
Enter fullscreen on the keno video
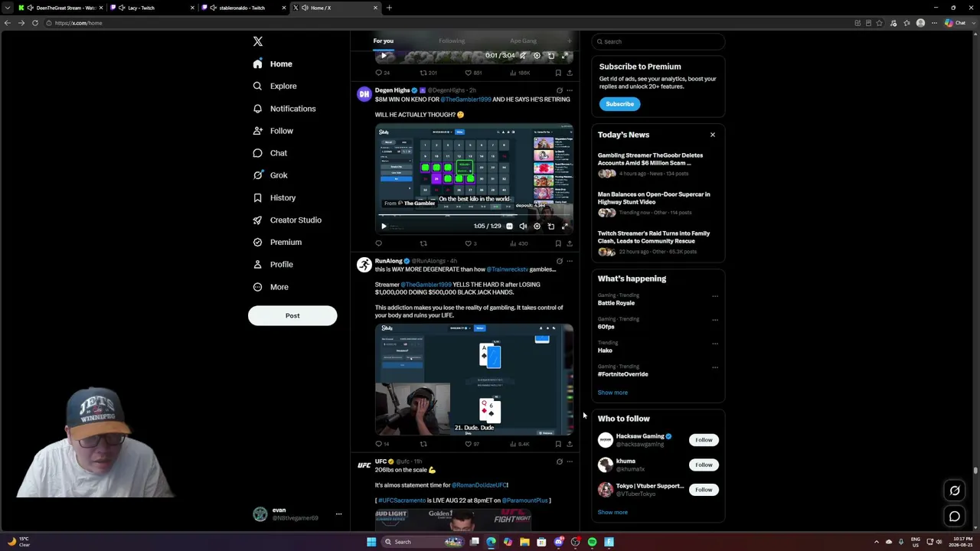pos(565,227)
